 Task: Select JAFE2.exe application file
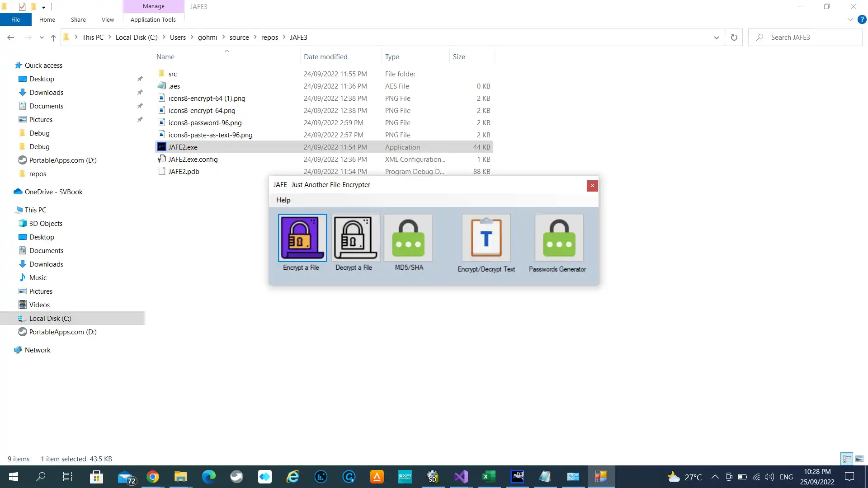click(183, 146)
